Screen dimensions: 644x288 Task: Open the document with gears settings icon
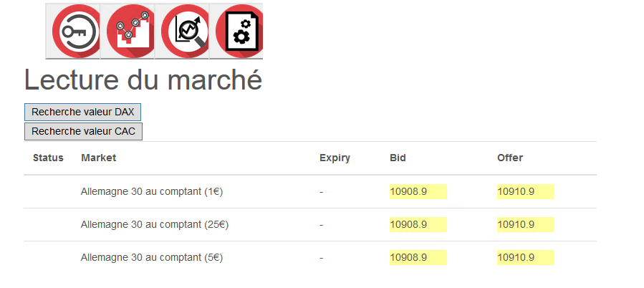click(x=236, y=31)
